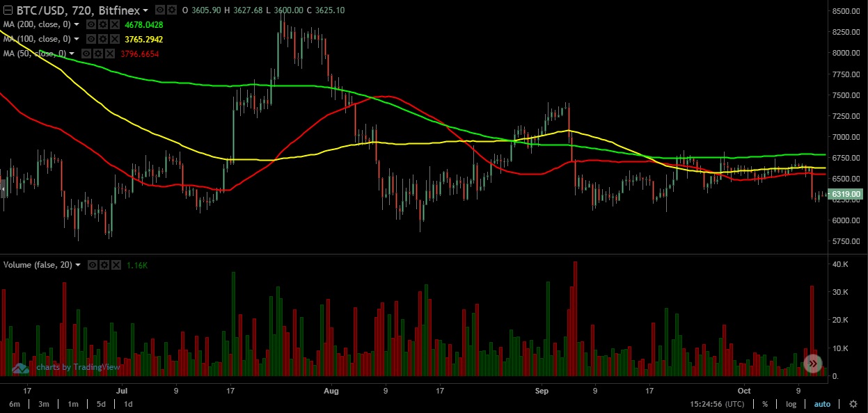Click the open price value 3605.90
Image resolution: width=868 pixels, height=413 pixels.
click(205, 10)
